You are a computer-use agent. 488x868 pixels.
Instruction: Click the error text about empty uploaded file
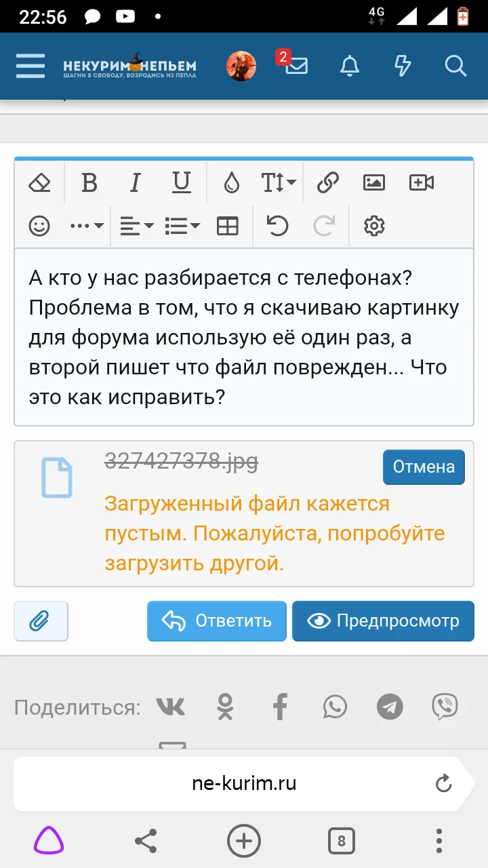coord(274,534)
